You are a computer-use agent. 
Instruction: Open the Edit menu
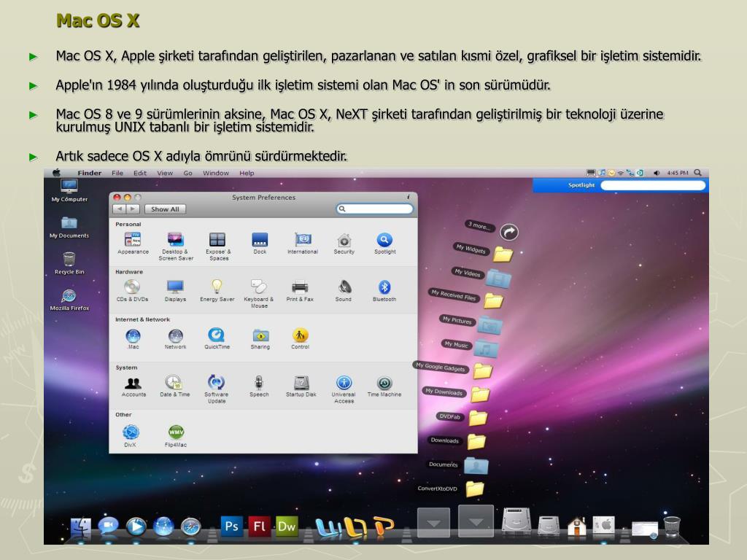click(x=140, y=173)
